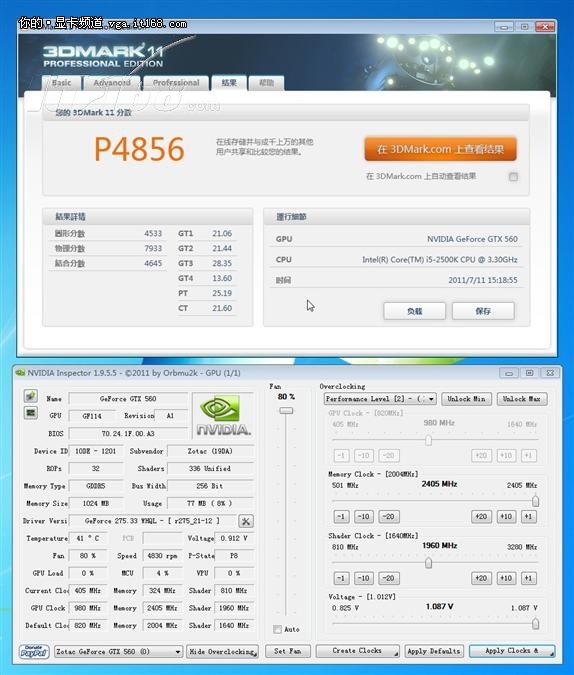Click the BIOS version field 70.24.1F.00.A3
574x675 pixels.
[x=128, y=433]
